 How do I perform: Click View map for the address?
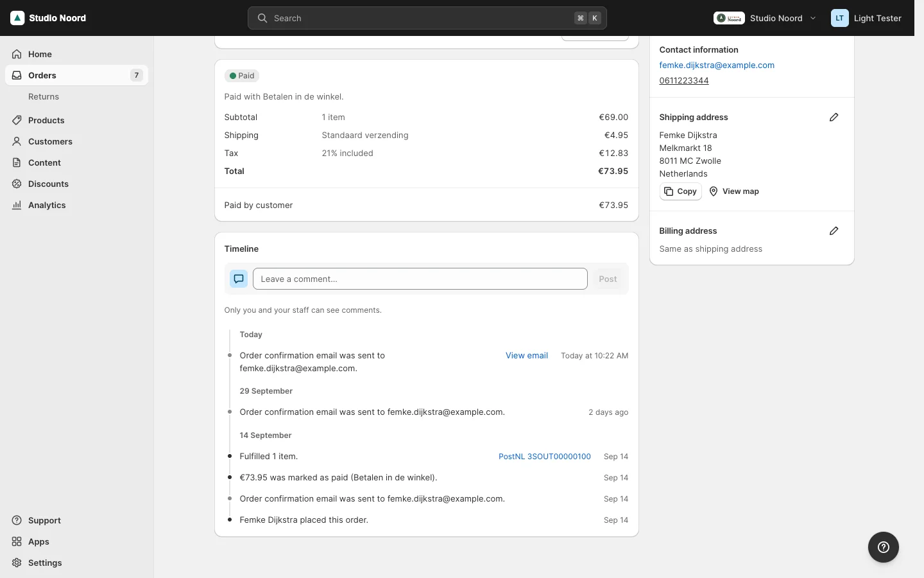click(734, 191)
